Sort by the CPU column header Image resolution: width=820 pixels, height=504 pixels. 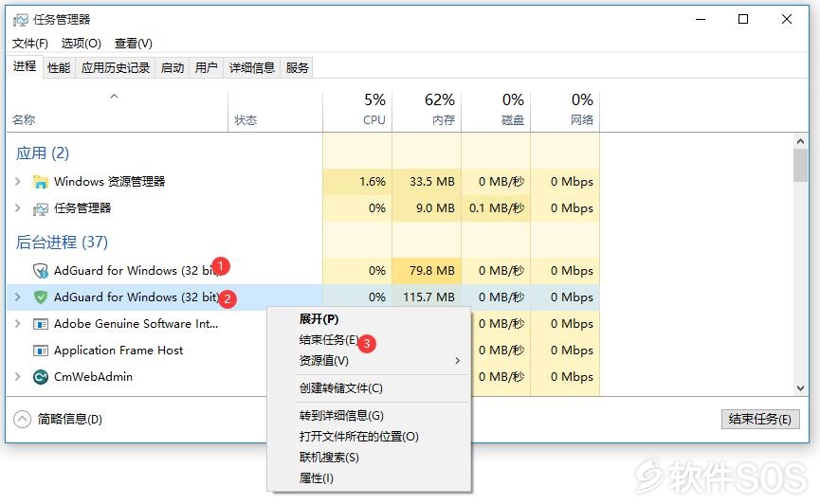[357, 110]
